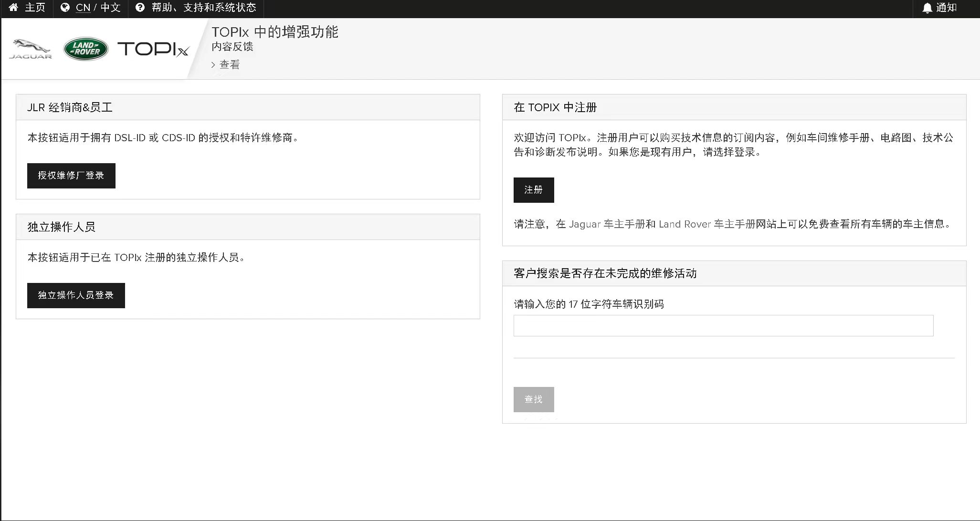Image resolution: width=980 pixels, height=521 pixels.
Task: Open the Jaguar 车主手册 link
Action: point(607,224)
